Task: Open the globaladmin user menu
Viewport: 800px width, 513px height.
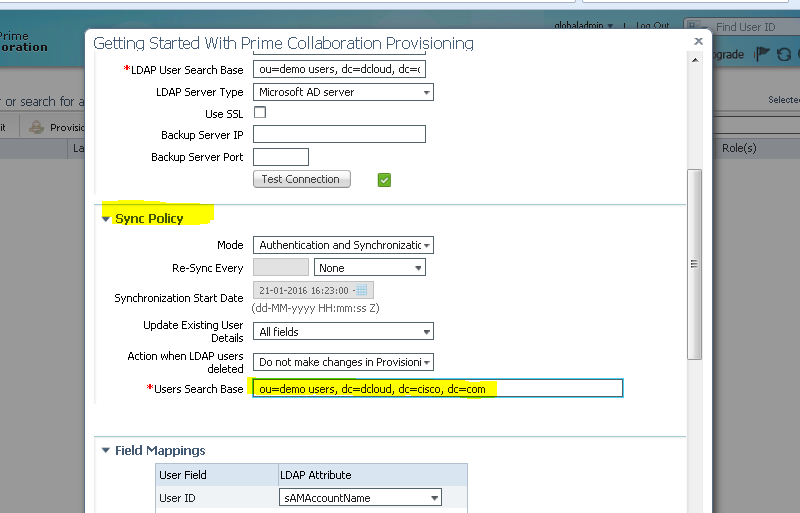Action: coord(583,25)
